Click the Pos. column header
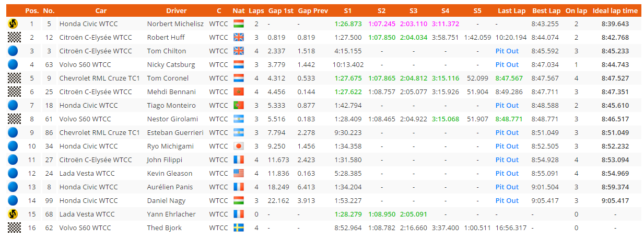 coord(32,11)
